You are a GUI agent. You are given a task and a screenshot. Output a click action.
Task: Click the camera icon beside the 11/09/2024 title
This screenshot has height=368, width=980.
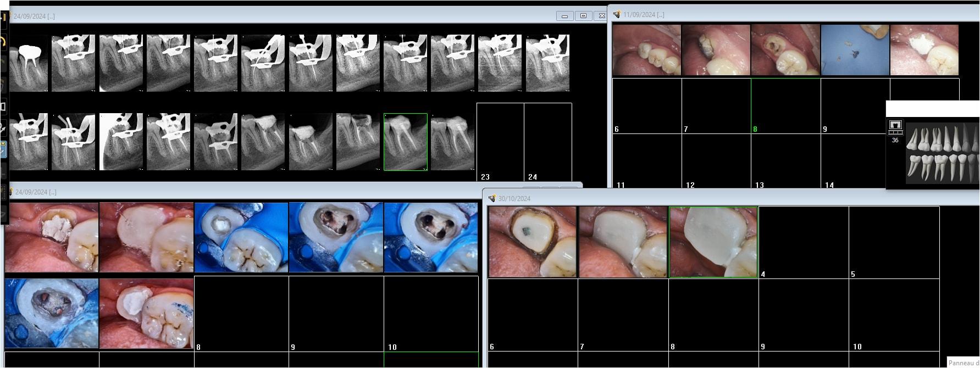617,14
